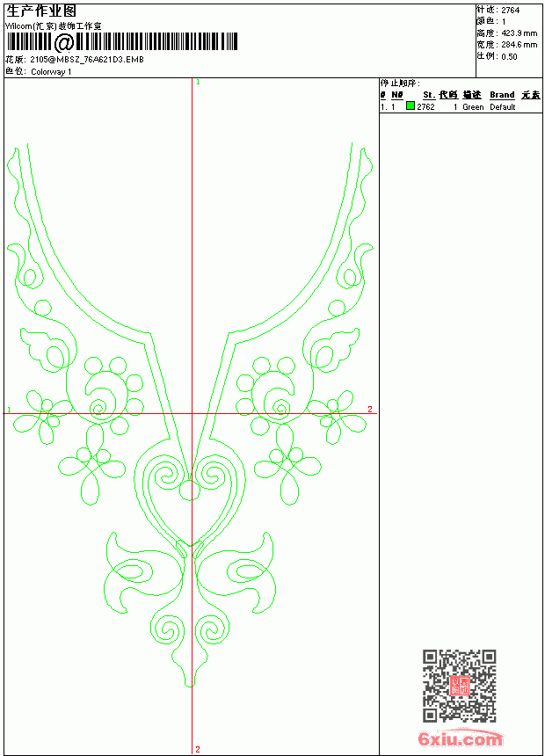Select the 2762 stitch count in stop sequence row
This screenshot has height=756, width=545.
425,107
